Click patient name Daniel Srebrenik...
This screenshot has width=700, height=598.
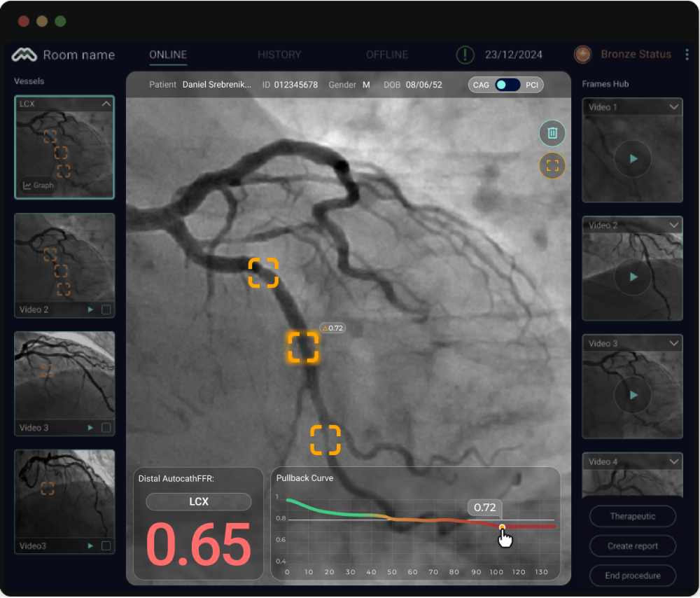217,85
